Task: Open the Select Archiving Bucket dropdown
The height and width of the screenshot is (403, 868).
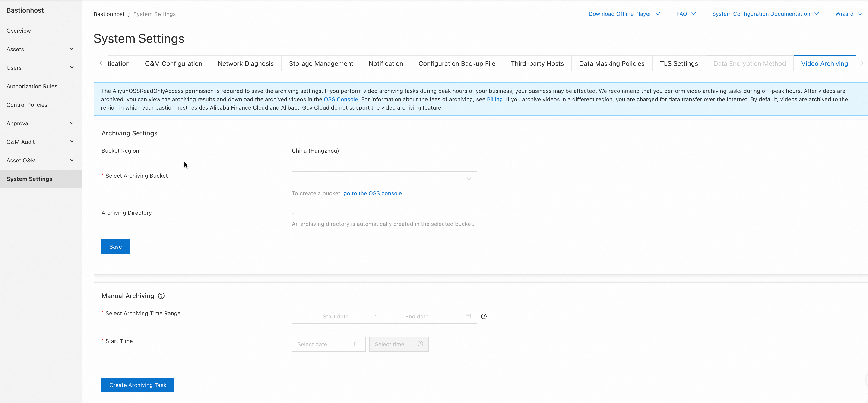Action: (x=384, y=179)
